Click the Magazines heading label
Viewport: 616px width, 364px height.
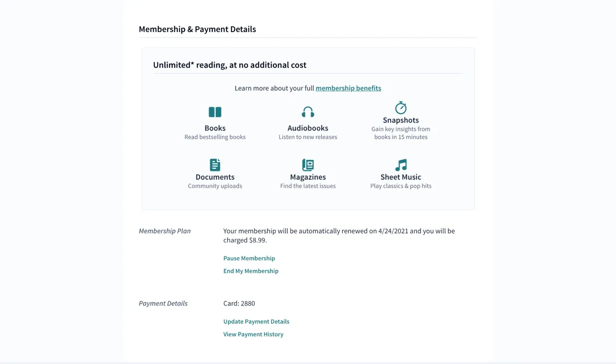click(x=308, y=177)
